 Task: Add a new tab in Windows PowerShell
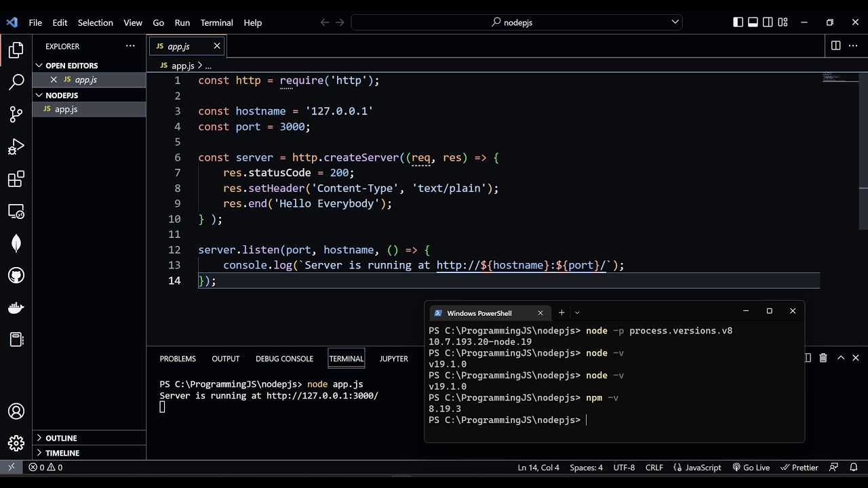point(561,312)
